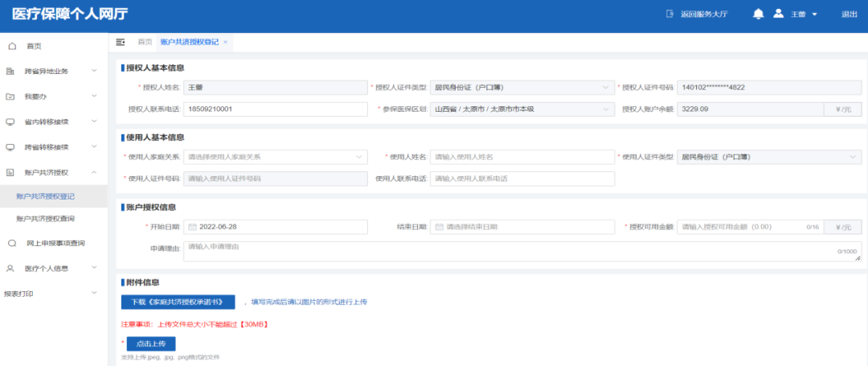The width and height of the screenshot is (868, 366).
Task: Click the 医疗个人信息 person icon
Action: 10,268
